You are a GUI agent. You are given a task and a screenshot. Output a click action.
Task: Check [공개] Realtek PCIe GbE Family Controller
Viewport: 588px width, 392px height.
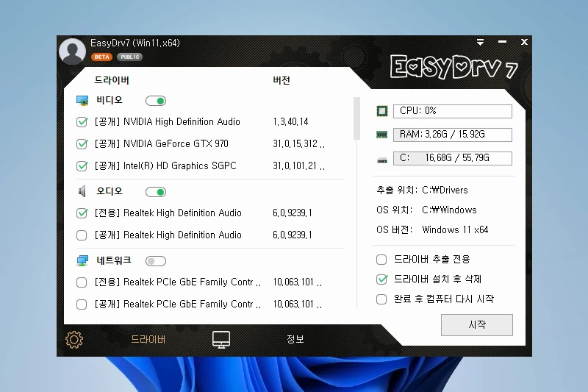pos(82,304)
